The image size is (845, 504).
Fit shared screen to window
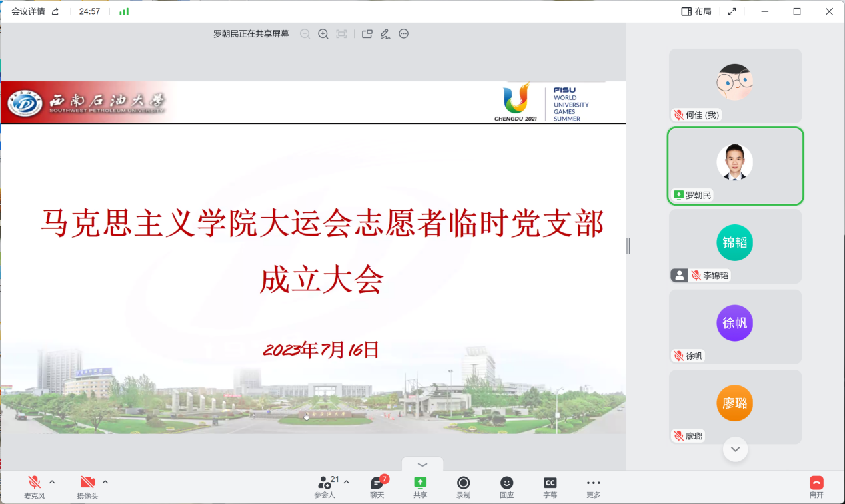(341, 34)
